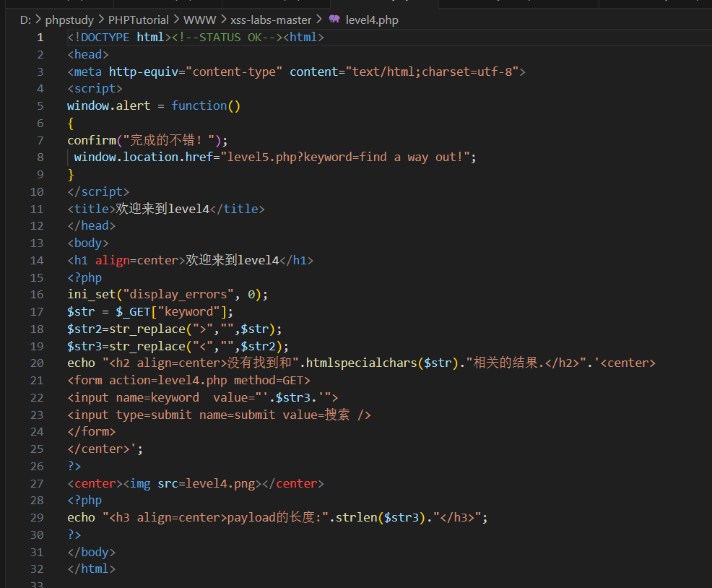Click line number 22 in the gutter
The width and height of the screenshot is (712, 588).
click(x=37, y=397)
